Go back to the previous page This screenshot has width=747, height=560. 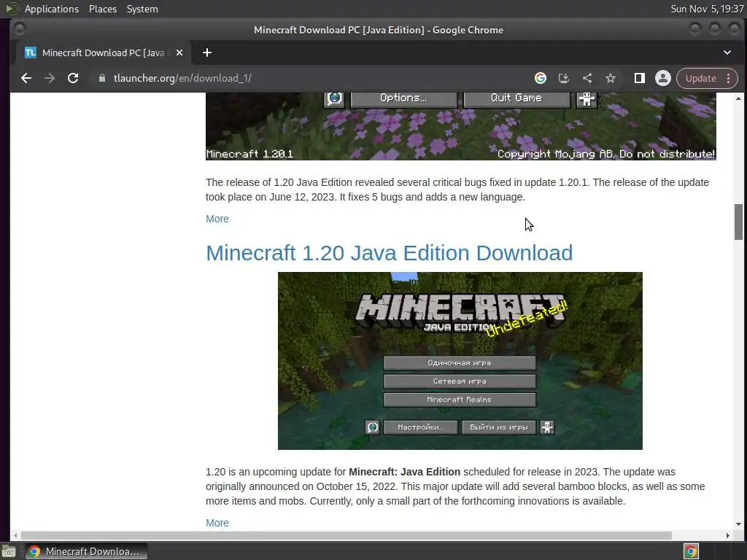(26, 78)
